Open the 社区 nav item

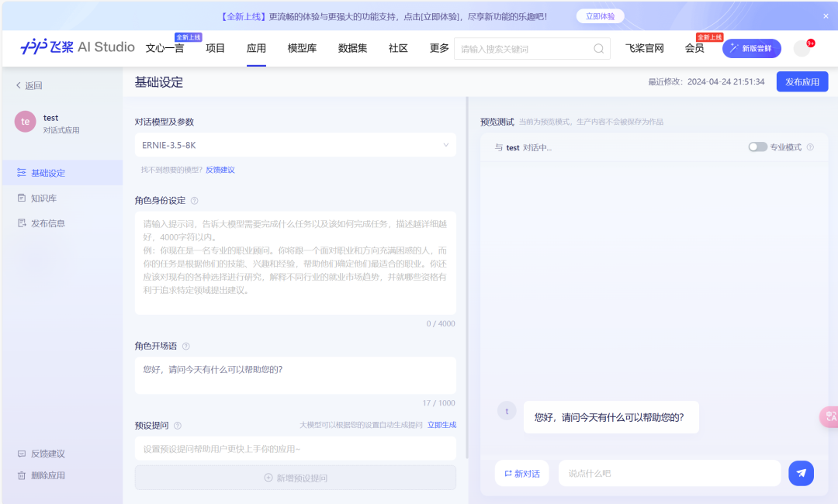point(398,48)
